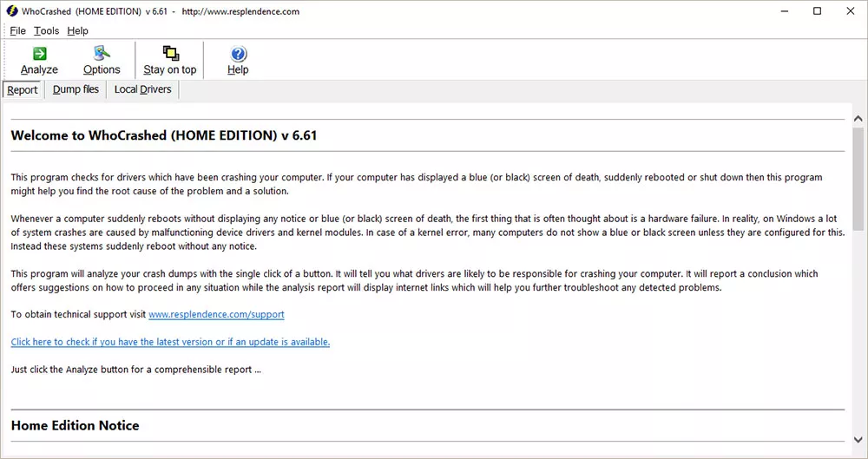The height and width of the screenshot is (459, 868).
Task: Click the 'Welcome to WhoCrashed (HOME EDITION) v 6.61' heading
Action: coord(164,135)
